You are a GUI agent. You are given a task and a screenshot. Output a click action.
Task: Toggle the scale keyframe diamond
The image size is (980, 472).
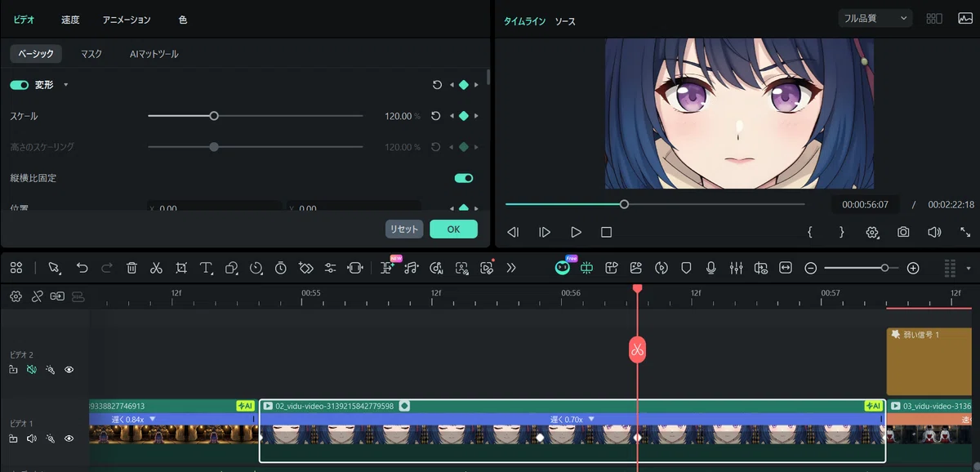(x=464, y=116)
